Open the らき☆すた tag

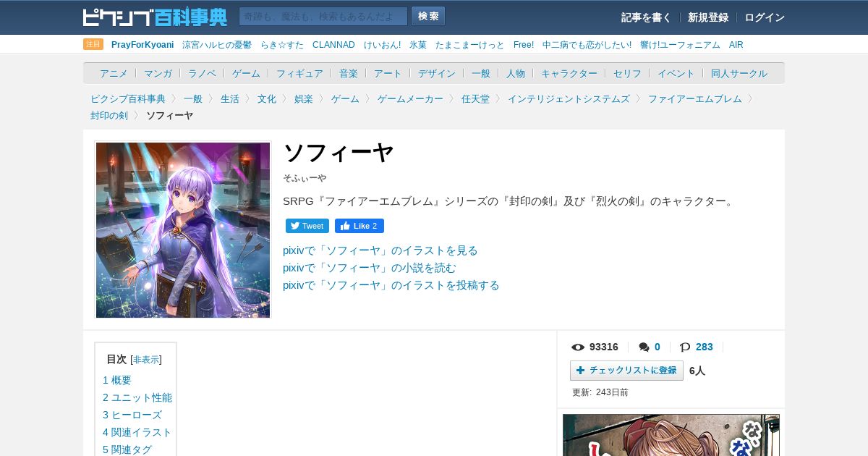[x=282, y=45]
